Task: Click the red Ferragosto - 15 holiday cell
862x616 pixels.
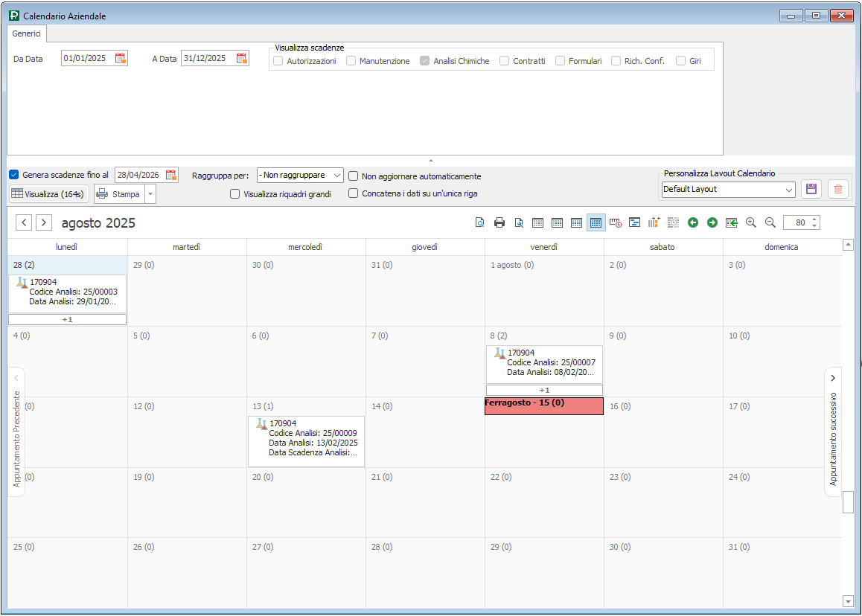Action: (x=544, y=406)
